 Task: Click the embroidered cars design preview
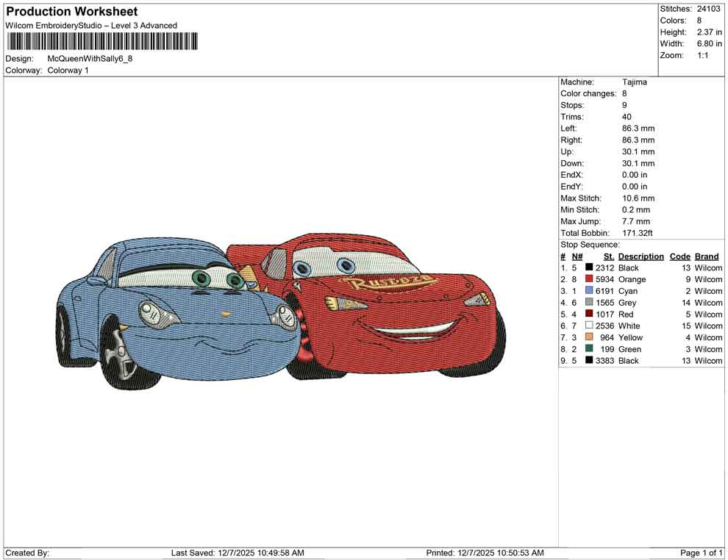point(281,311)
